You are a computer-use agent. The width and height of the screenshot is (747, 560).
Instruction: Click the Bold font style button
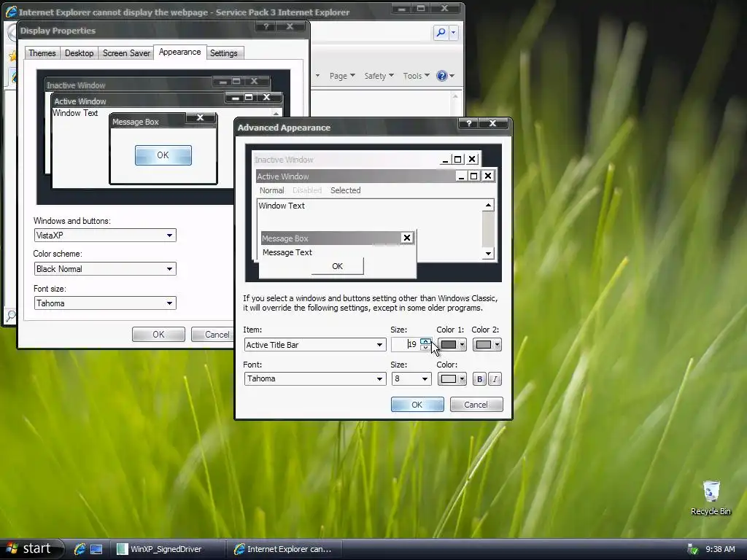pos(479,379)
